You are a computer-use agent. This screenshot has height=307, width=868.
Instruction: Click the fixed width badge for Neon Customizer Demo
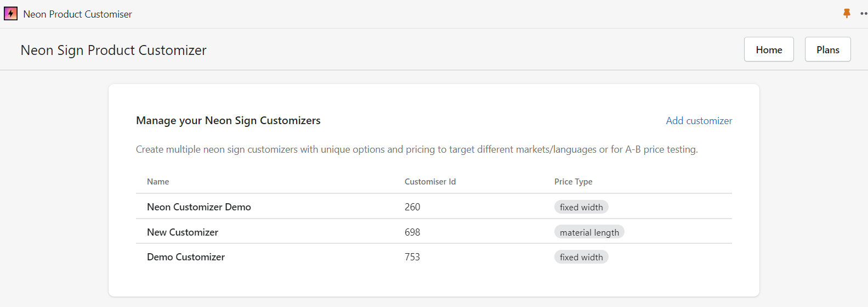click(x=581, y=207)
